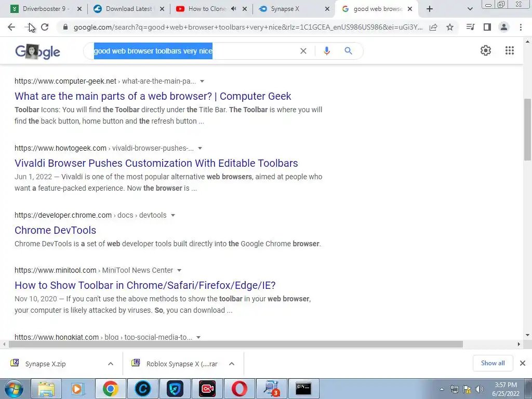Screen dimensions: 532x399
Task: Open File Explorer from the taskbar
Action: (46, 389)
